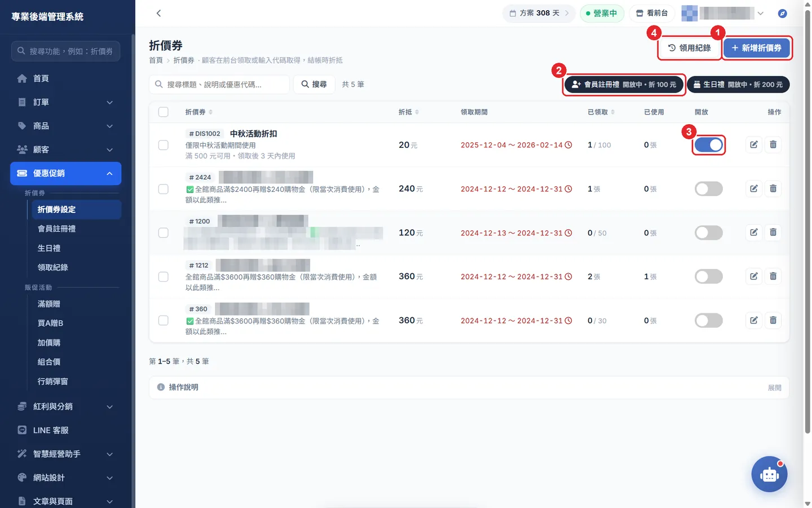Click the 新增折價券 button
Screen dimensions: 812x508
[x=757, y=48]
